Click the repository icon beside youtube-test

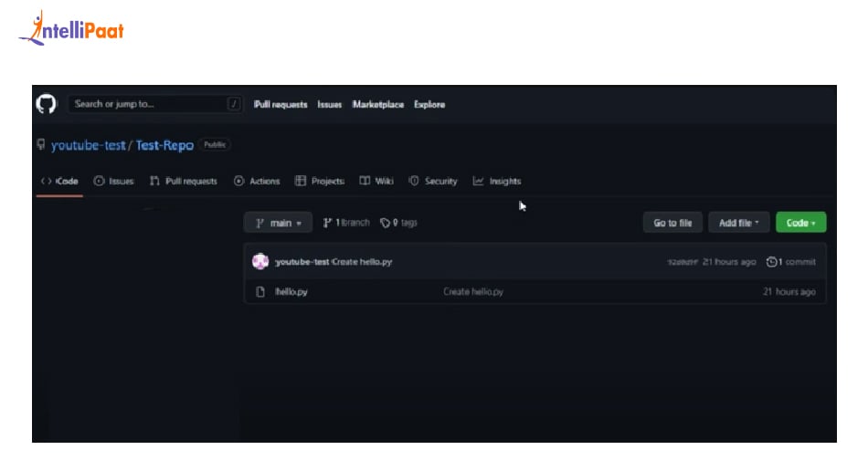tap(41, 145)
